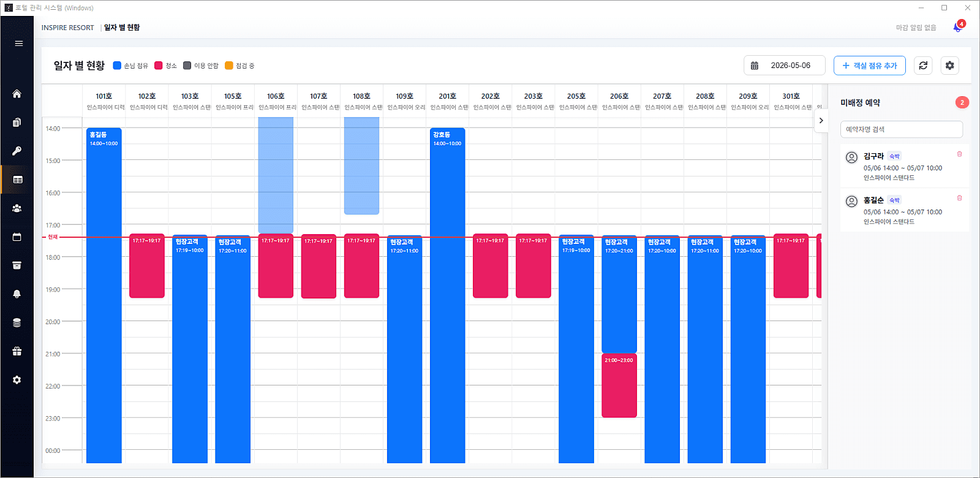The image size is (980, 478).
Task: Open 강호동 occupancy block in room 201
Action: click(x=448, y=295)
